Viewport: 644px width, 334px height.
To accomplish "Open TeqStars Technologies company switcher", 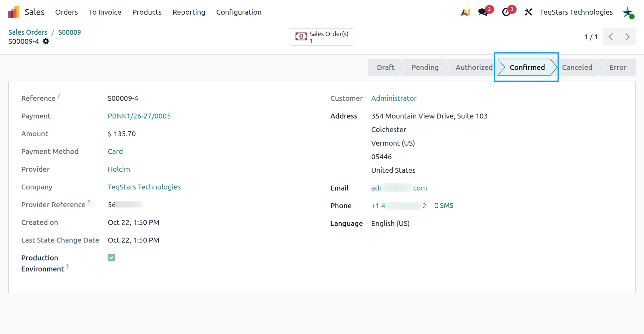I will pyautogui.click(x=576, y=12).
